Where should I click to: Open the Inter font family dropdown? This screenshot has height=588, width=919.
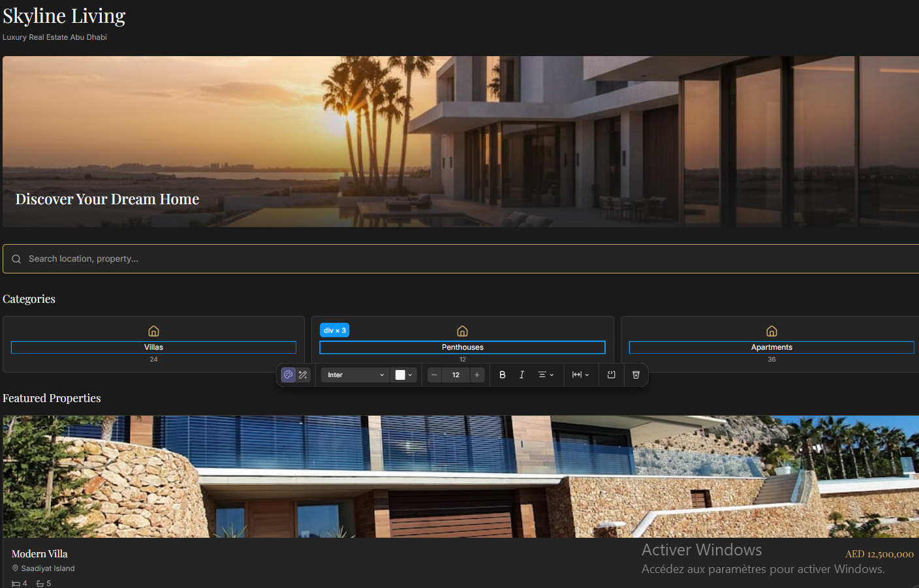[x=356, y=375]
